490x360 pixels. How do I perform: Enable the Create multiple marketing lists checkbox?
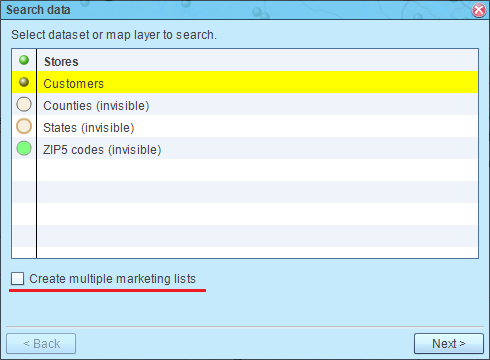(17, 278)
